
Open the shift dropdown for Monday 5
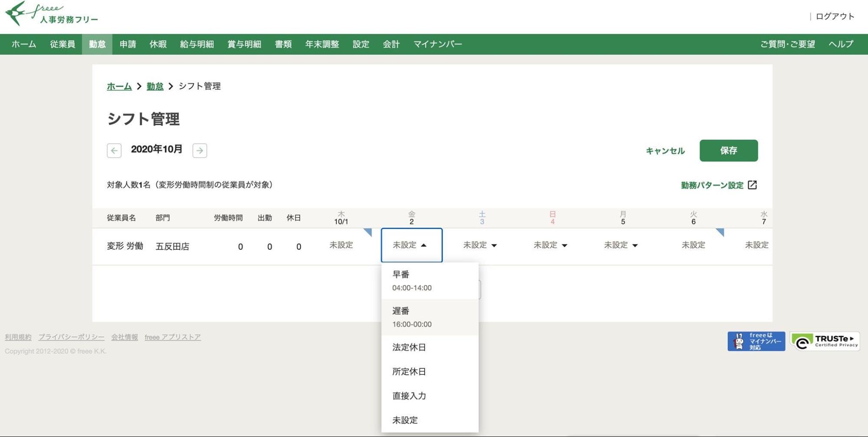click(620, 245)
